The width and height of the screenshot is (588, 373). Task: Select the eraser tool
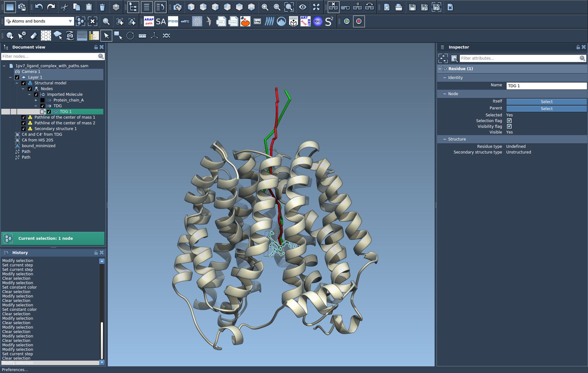34,36
